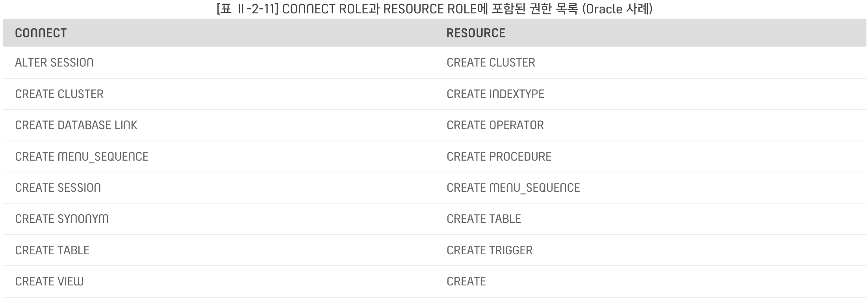This screenshot has height=300, width=868.
Task: Select the CREATE PROCEDURE cell
Action: tap(499, 157)
